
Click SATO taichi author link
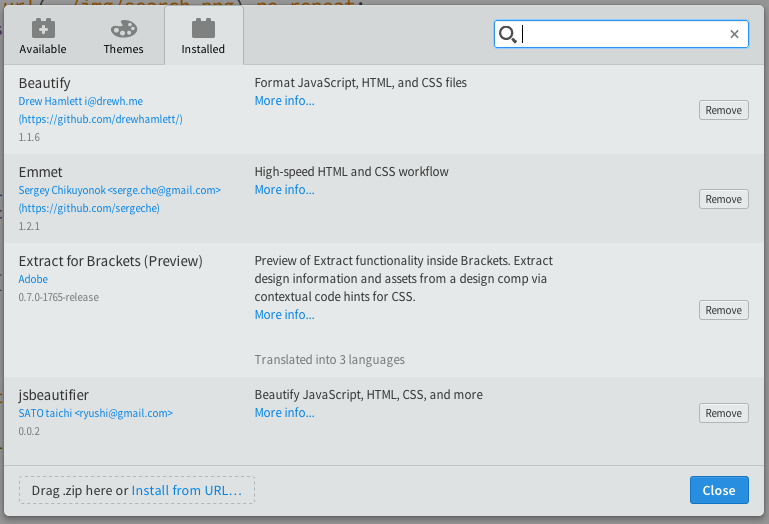click(x=96, y=413)
